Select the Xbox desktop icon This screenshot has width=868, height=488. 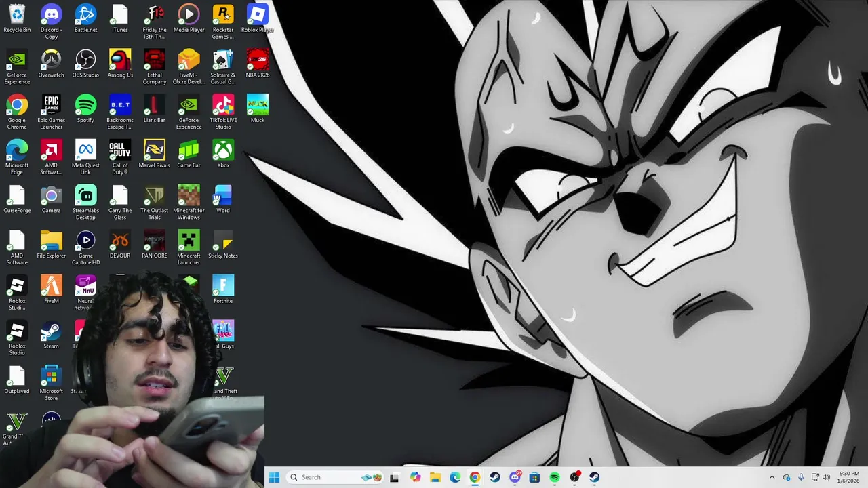pyautogui.click(x=223, y=154)
